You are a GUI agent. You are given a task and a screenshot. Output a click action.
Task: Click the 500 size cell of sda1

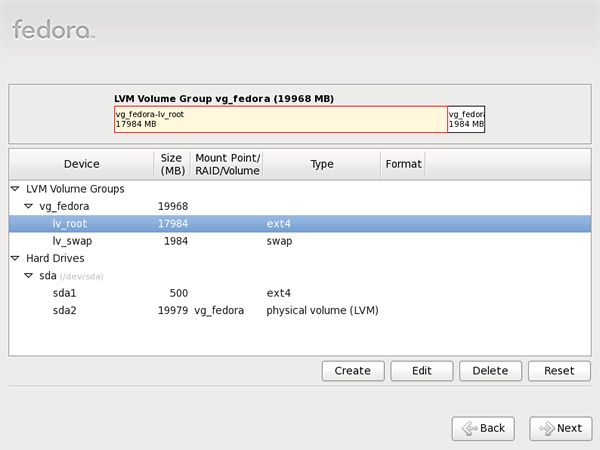pos(179,293)
